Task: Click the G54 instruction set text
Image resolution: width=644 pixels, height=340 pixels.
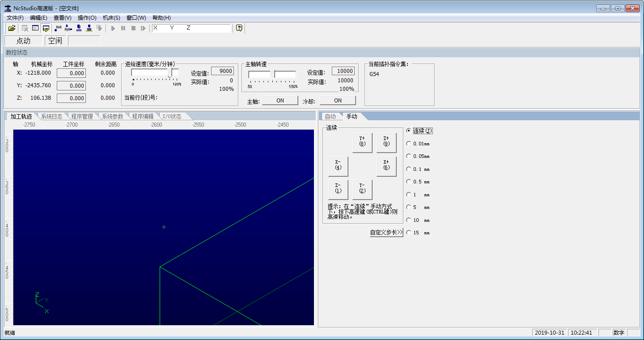Action: [374, 74]
